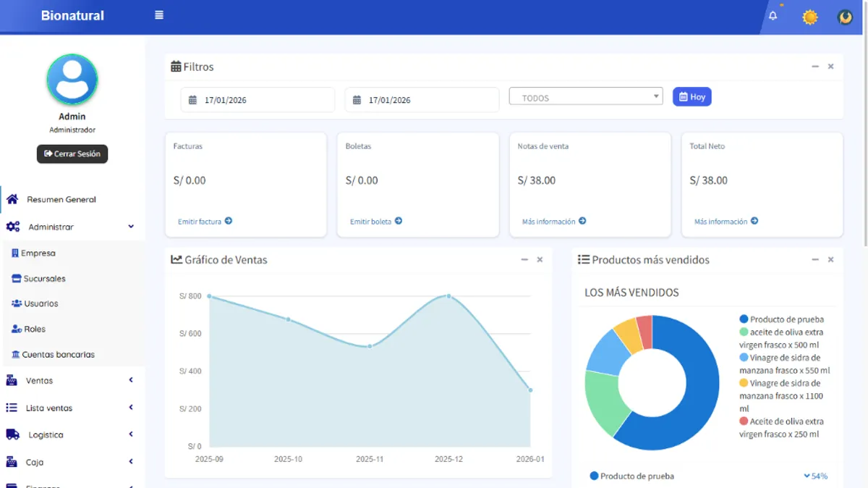
Task: Select the first date field showing 17/01/2026
Action: [x=258, y=99]
